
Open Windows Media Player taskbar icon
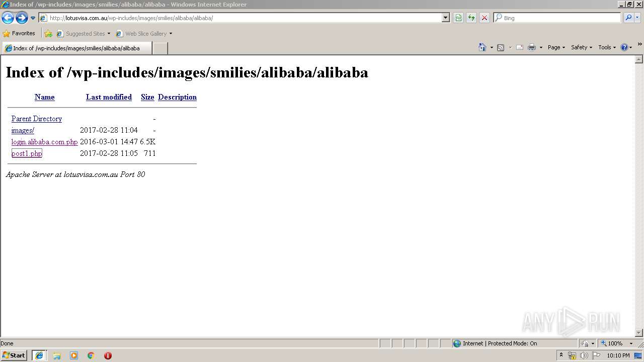(x=74, y=355)
